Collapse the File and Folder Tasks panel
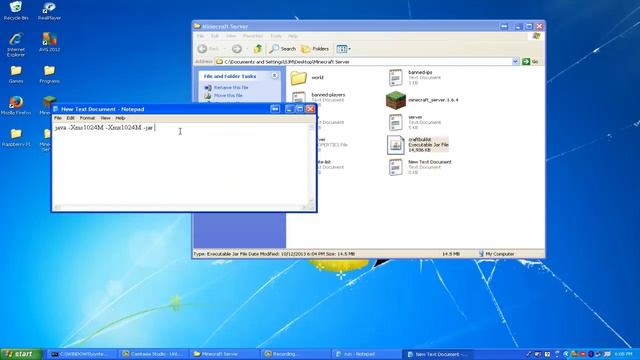Screen dimensions: 640x360 click(275, 76)
